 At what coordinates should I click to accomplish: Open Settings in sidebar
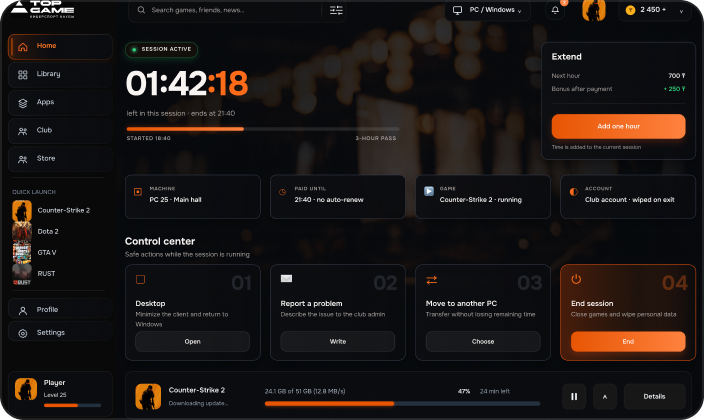point(60,333)
